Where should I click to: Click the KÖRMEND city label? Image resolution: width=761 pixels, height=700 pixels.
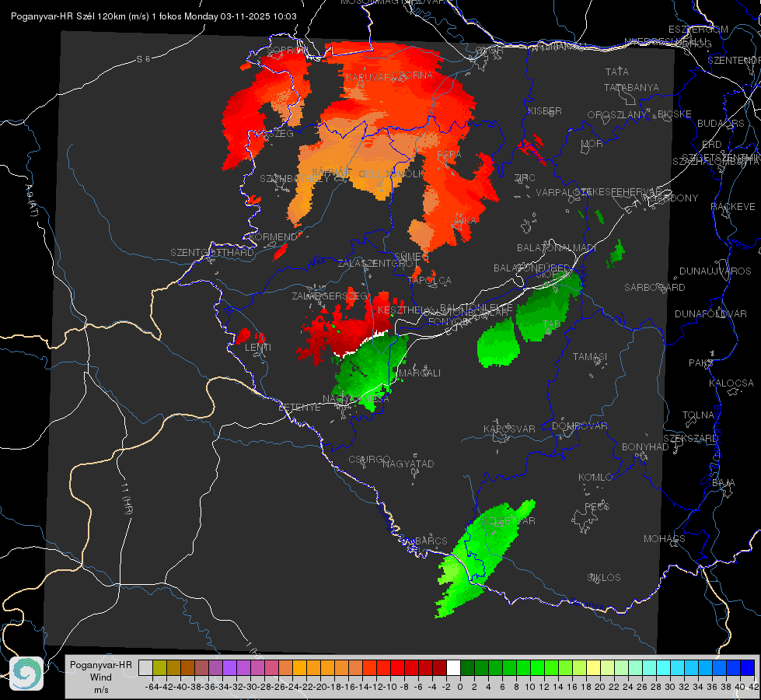tap(273, 236)
